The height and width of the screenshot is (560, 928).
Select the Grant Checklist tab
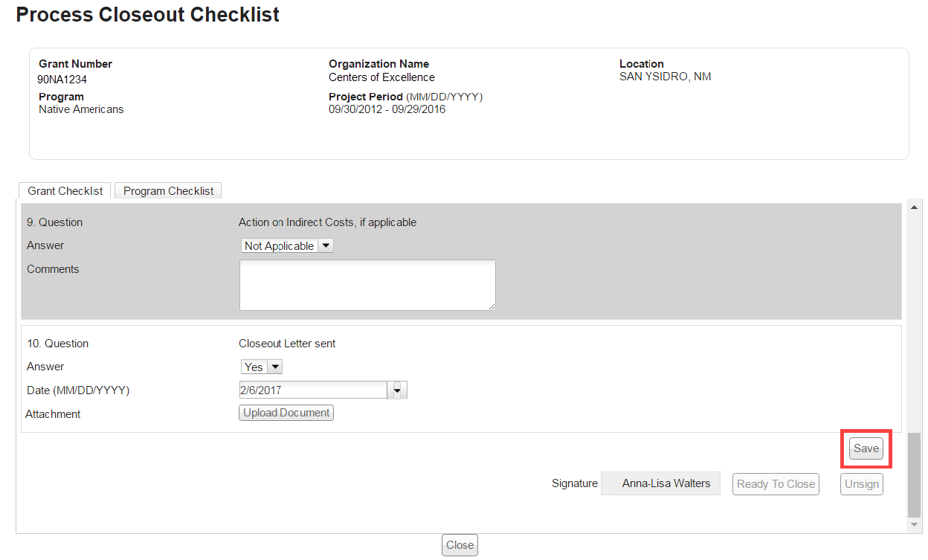pyautogui.click(x=65, y=191)
